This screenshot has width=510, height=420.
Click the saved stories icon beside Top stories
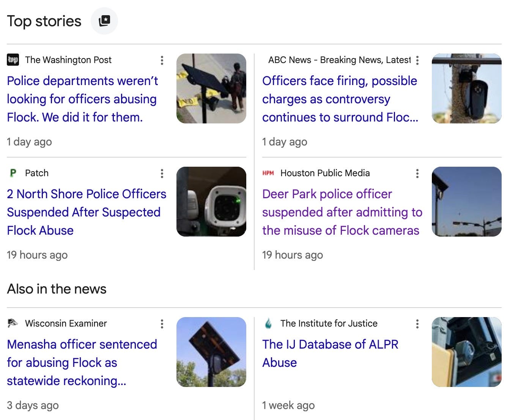coord(104,21)
